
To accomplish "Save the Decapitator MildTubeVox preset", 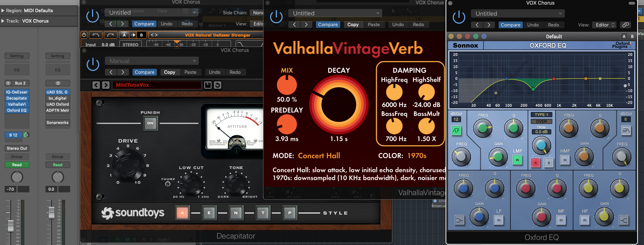I will click(208, 85).
